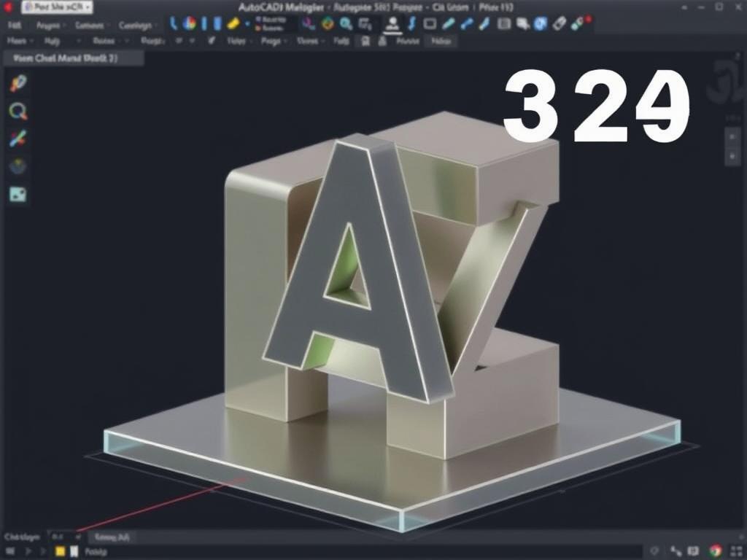Click the blue-white brush toolbar icon
The image size is (747, 560).
484,23
